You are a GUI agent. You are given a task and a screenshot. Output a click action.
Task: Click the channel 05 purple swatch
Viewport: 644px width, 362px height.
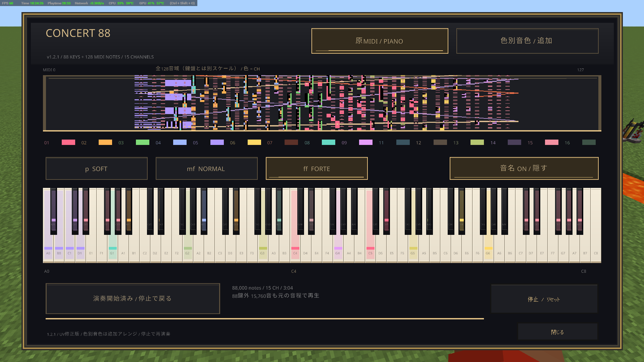[217, 142]
